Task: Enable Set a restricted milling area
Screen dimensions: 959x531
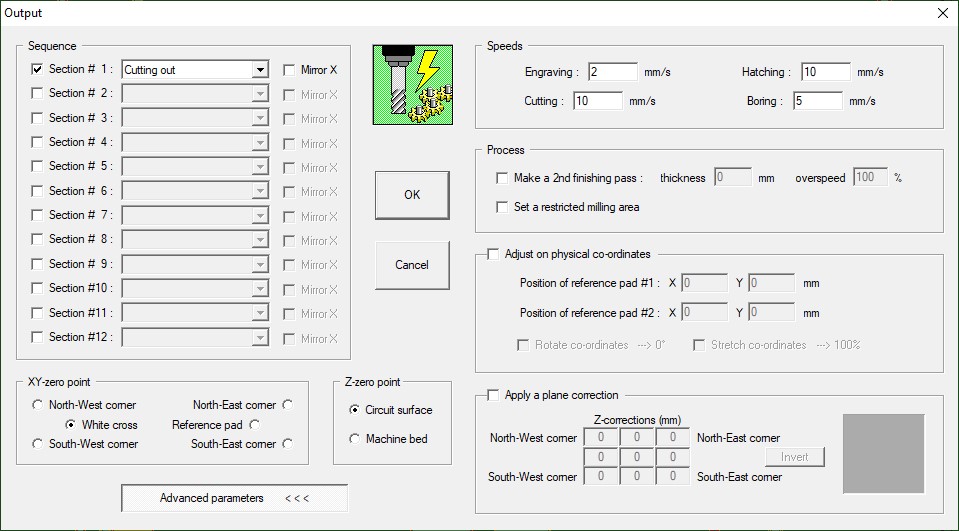Action: pos(502,207)
